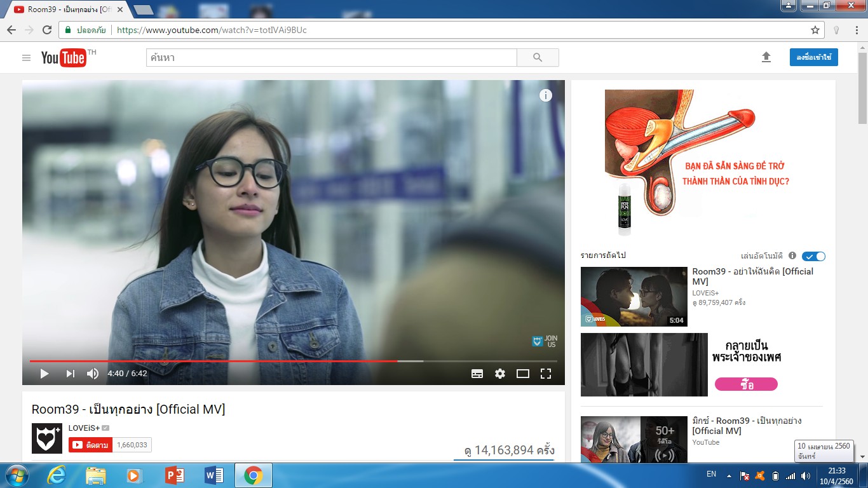This screenshot has height=488, width=868.
Task: Click the JOIN US watermark in video
Action: pos(545,341)
